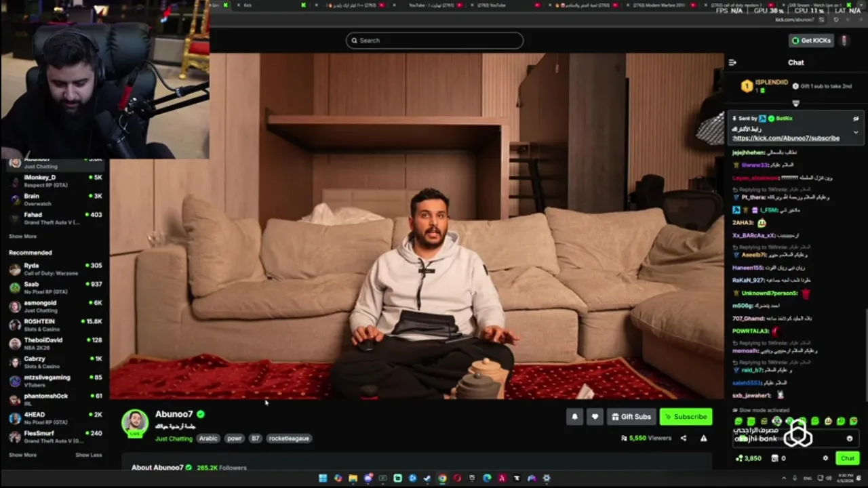Share the stream via share icon
The image size is (868, 488).
[684, 439]
